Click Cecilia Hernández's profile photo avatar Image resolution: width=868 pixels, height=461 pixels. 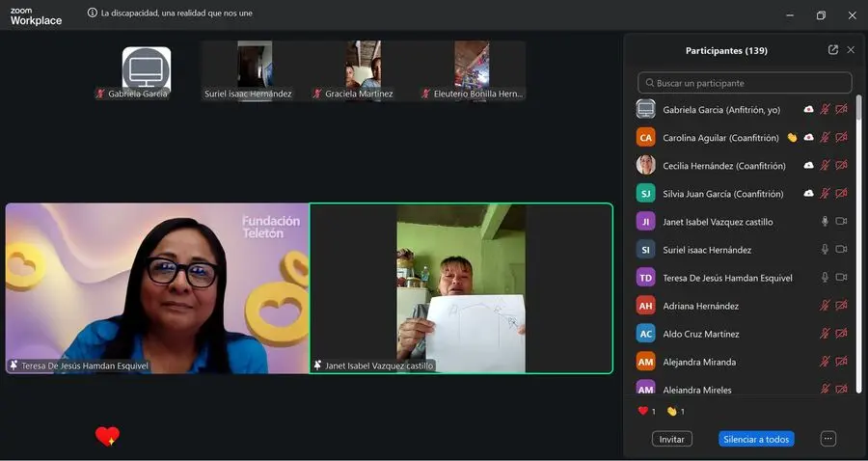(645, 165)
